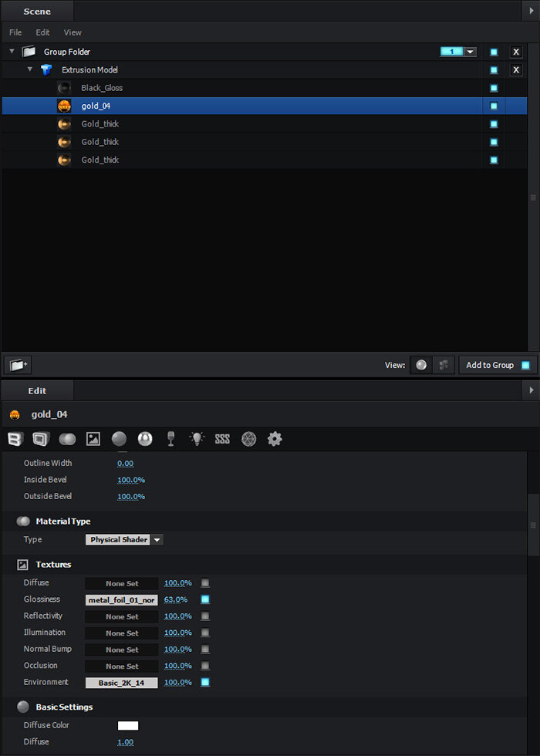Open the View menu in Scene panel

(73, 32)
